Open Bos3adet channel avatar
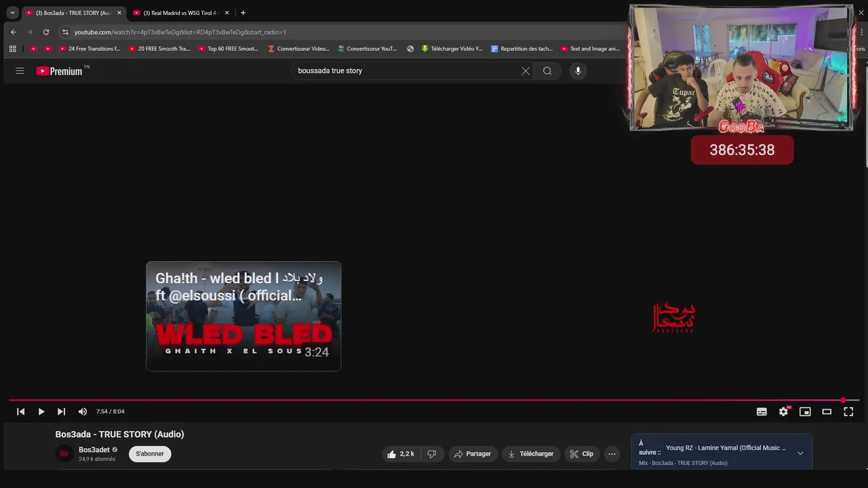The width and height of the screenshot is (868, 488). tap(64, 453)
